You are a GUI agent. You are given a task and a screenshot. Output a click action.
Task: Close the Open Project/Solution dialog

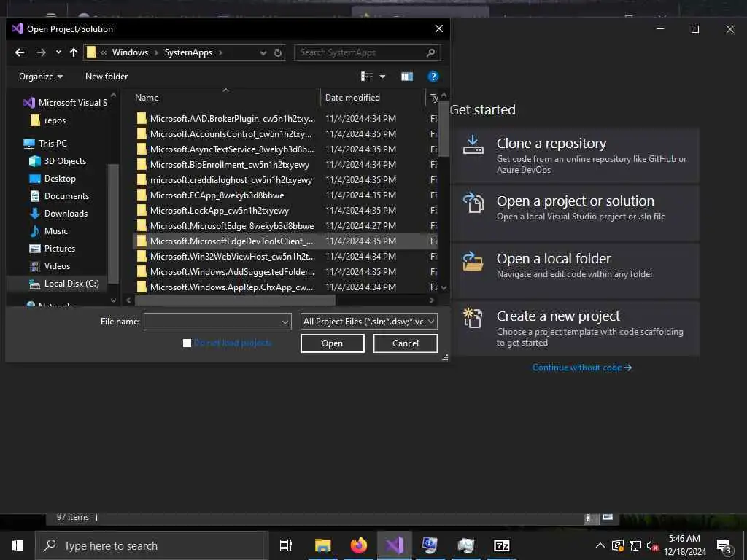pos(438,28)
